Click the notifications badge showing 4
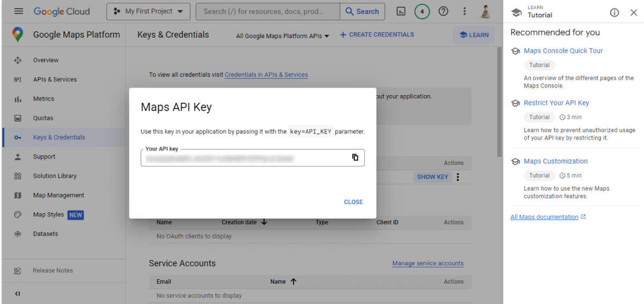Screen dimensions: 644x304 (422, 11)
